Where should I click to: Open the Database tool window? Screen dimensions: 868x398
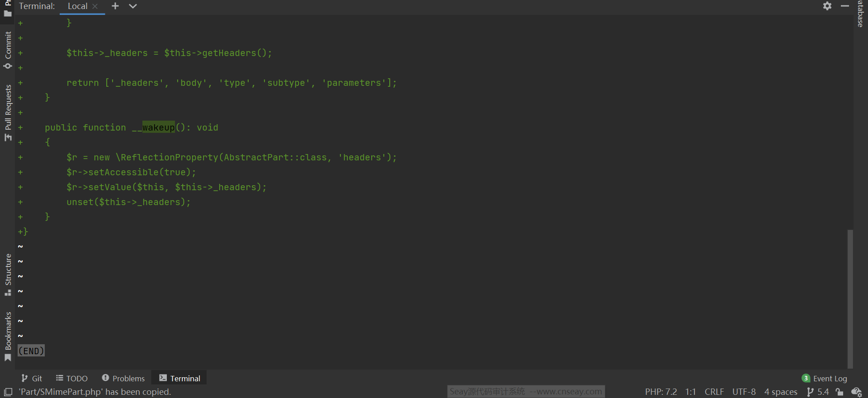click(x=860, y=14)
